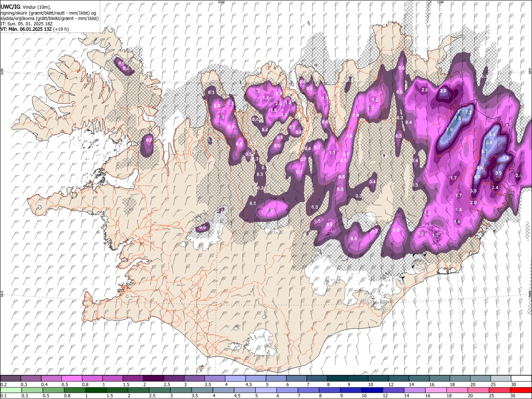Viewport: 532px width, 399px height.
Task: Click the 3.3 snowfall value on the map
Action: click(x=473, y=191)
